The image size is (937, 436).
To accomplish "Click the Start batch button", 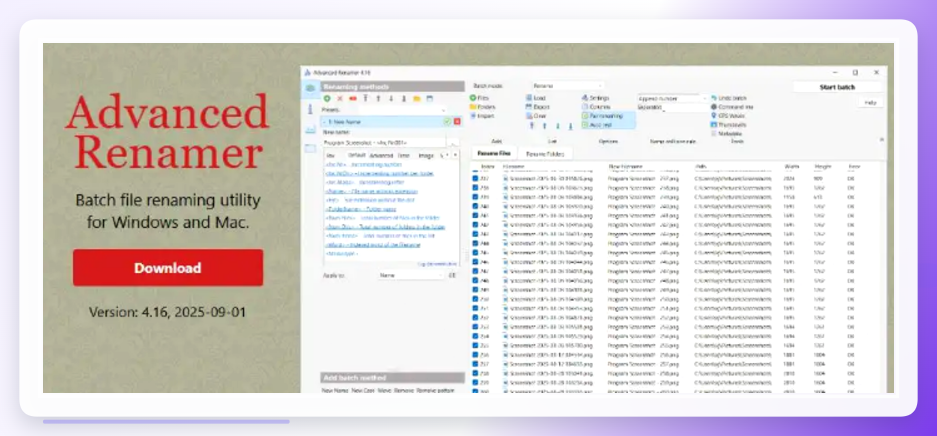I will click(838, 87).
